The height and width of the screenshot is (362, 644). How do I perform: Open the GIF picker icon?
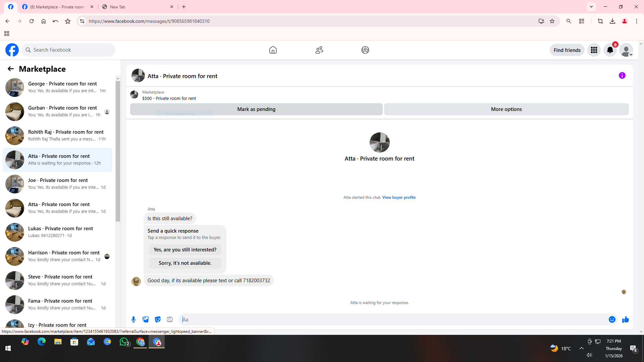tap(170, 319)
